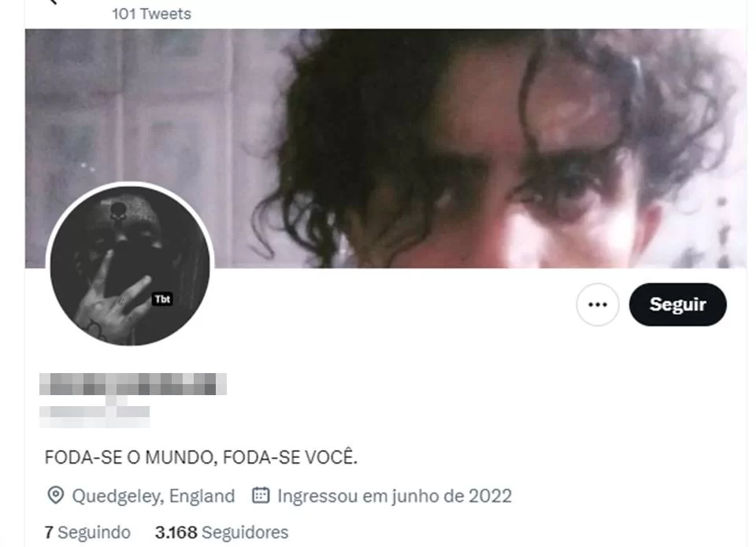Click the blurred profile display name
Viewport: 756px width, 547px height.
[132, 384]
